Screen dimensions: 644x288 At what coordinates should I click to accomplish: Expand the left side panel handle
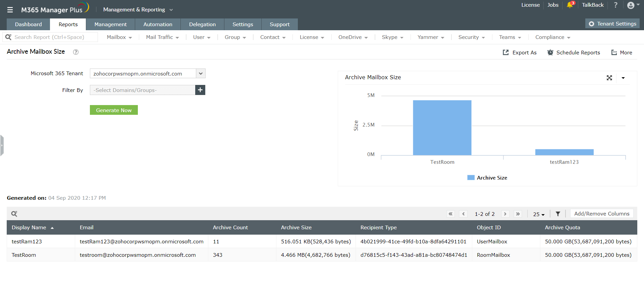[x=2, y=145]
